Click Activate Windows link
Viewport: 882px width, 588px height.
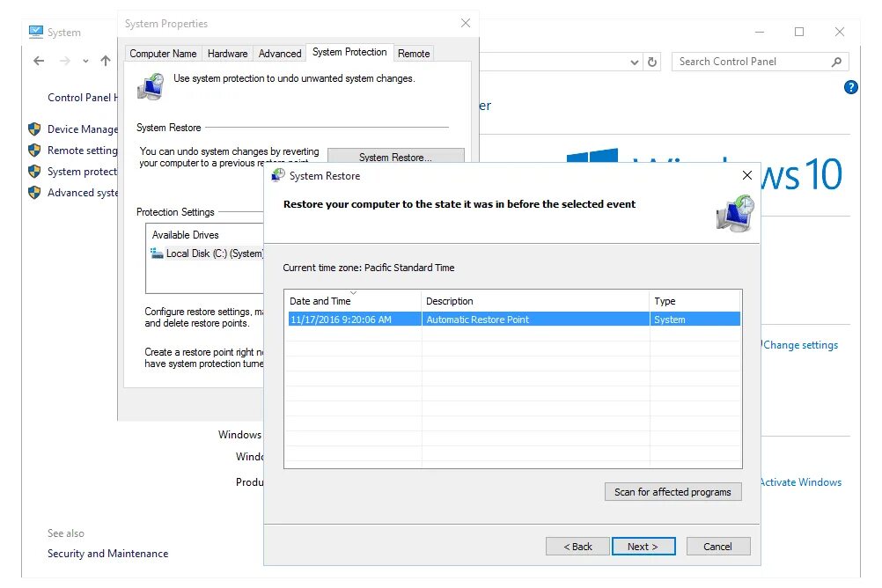(x=800, y=482)
